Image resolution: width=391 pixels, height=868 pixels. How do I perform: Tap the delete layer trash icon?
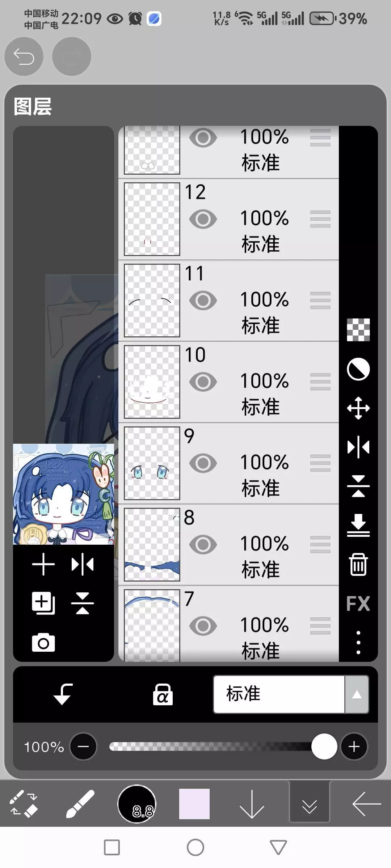[358, 564]
